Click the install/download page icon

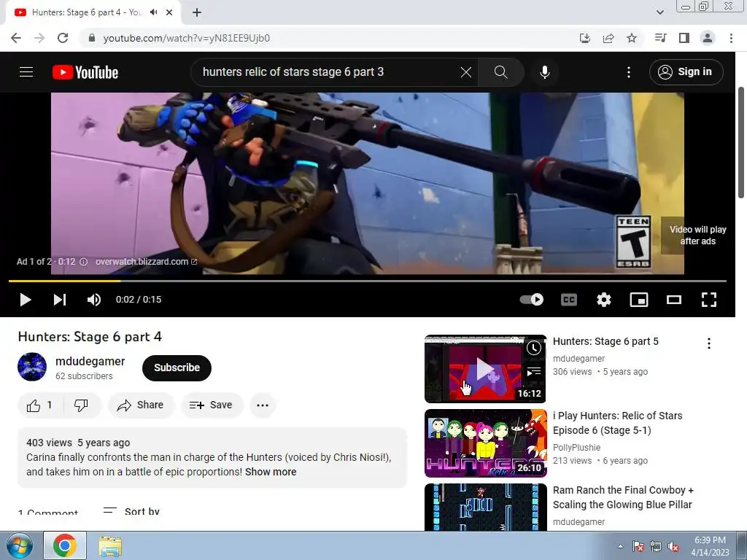click(x=585, y=38)
